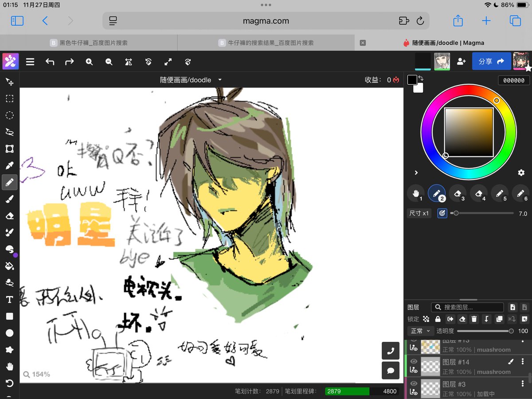The width and height of the screenshot is (532, 399).
Task: Clear the layer with the eraser icon
Action: [462, 319]
